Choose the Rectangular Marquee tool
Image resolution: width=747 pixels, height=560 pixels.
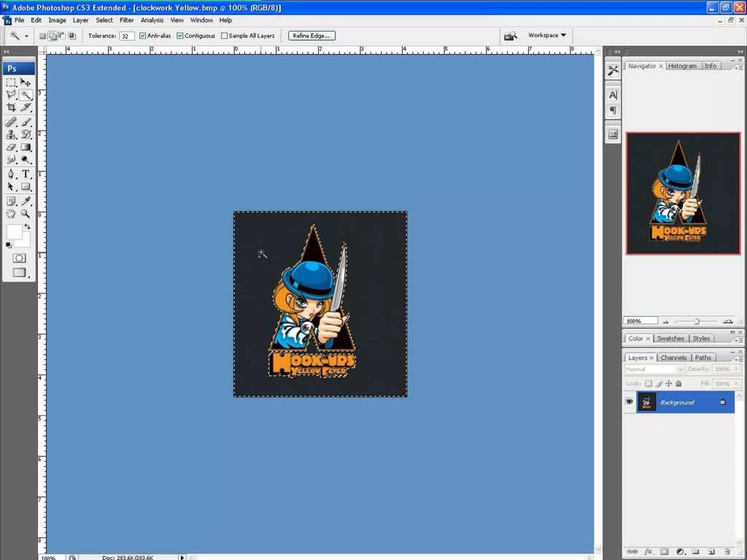11,82
